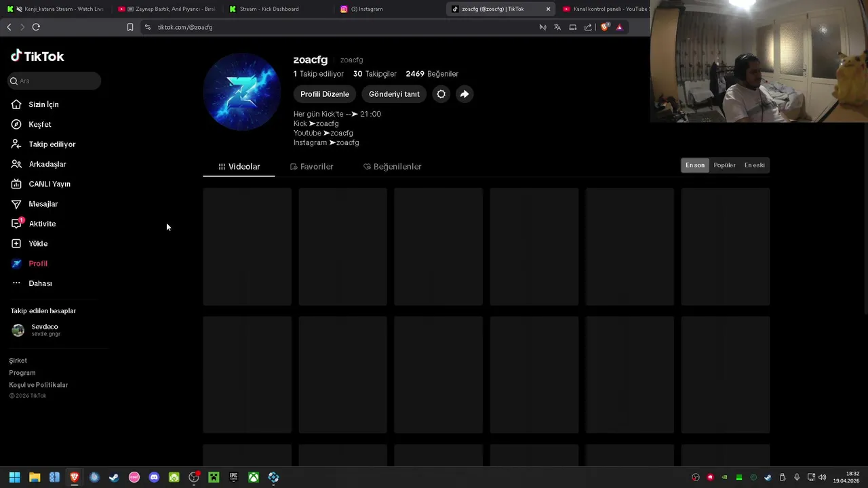Open Windows Start menu
This screenshot has height=488, width=868.
[x=14, y=477]
